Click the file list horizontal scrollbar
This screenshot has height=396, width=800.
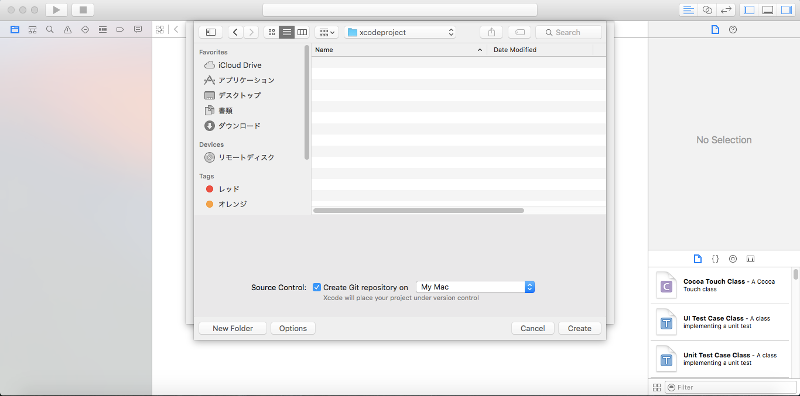418,210
